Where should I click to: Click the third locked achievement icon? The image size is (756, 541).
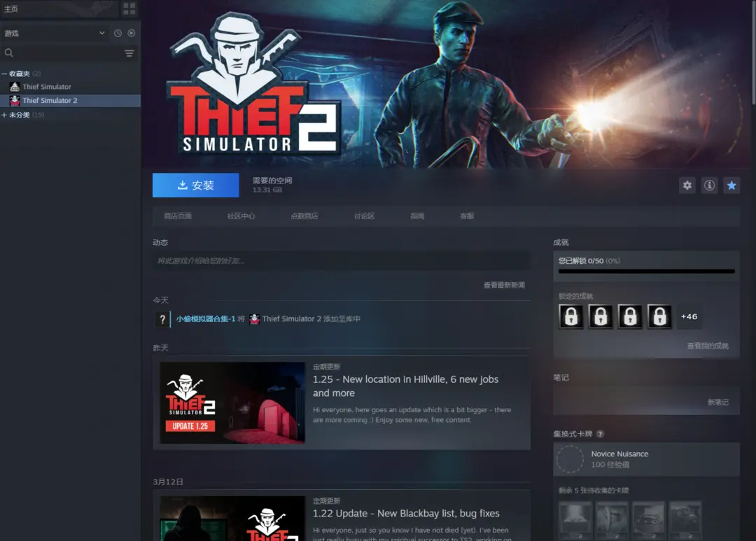630,317
